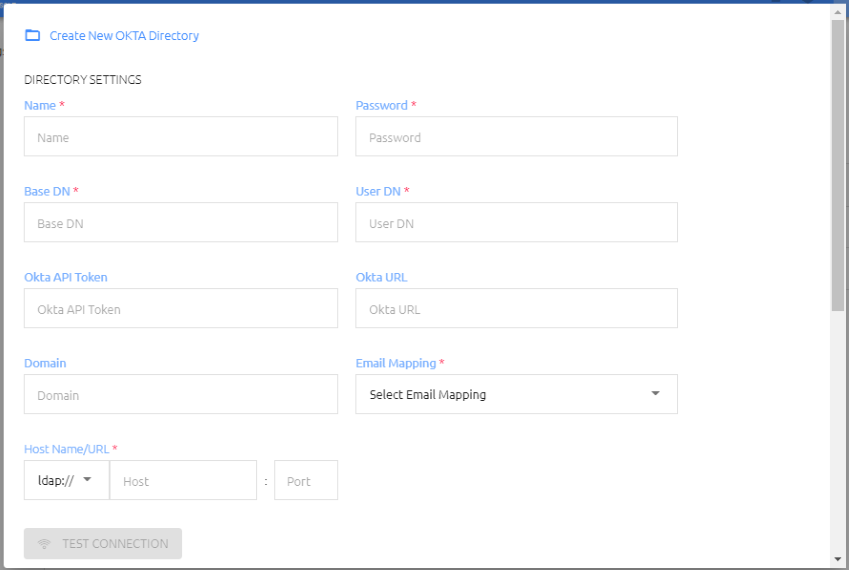
Task: Click the scrollbar down arrow
Action: point(838,559)
